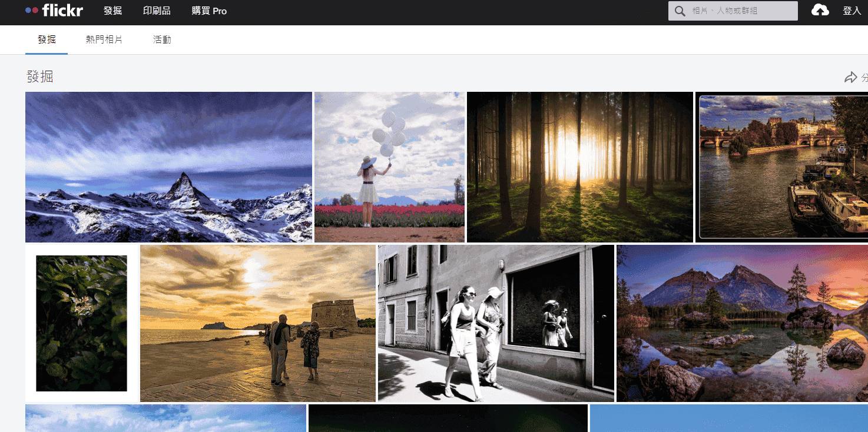Open the mountain lake reflection photo

[742, 323]
